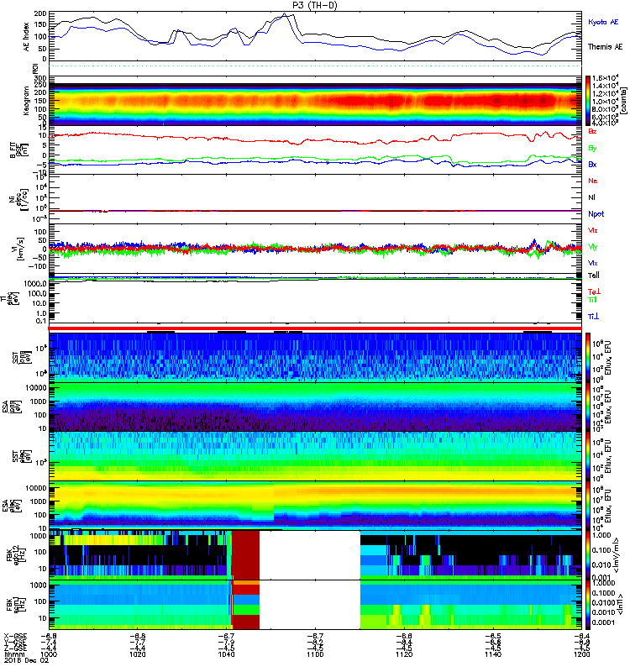Click the dotted cyan ROI line
The height and width of the screenshot is (672, 630).
pyautogui.click(x=315, y=66)
